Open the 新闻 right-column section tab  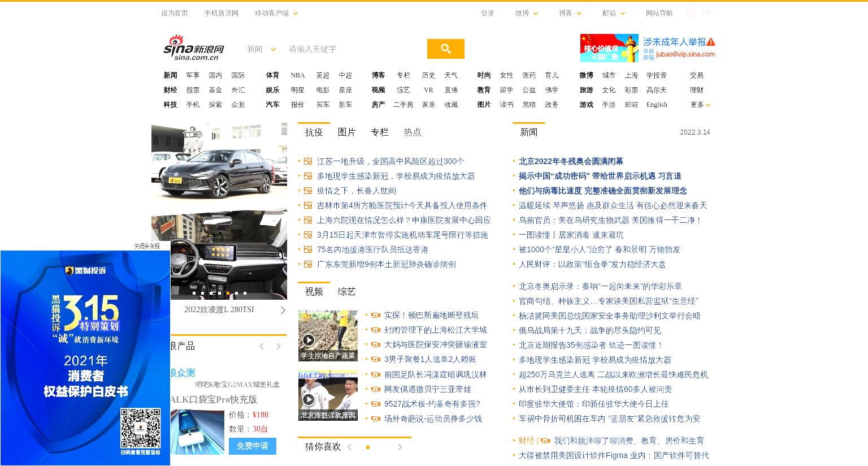coord(529,132)
